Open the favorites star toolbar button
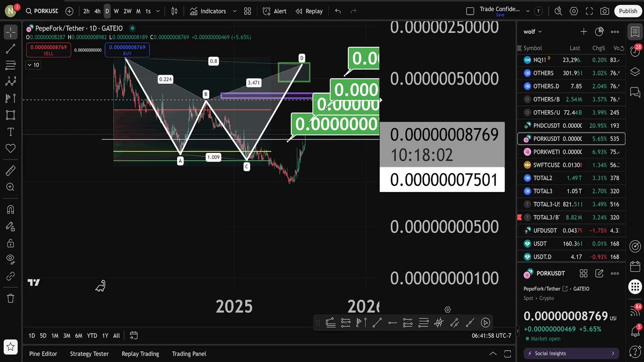644x362 pixels. (10, 347)
